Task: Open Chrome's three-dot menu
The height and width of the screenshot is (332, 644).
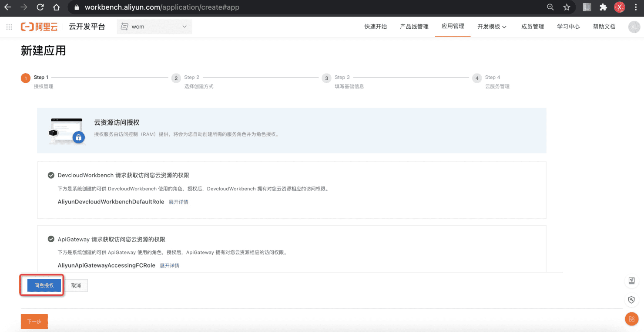Action: [636, 7]
